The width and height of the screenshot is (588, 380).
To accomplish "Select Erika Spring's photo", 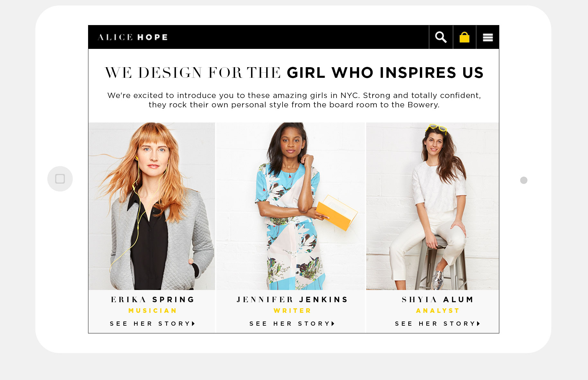I will coord(152,206).
